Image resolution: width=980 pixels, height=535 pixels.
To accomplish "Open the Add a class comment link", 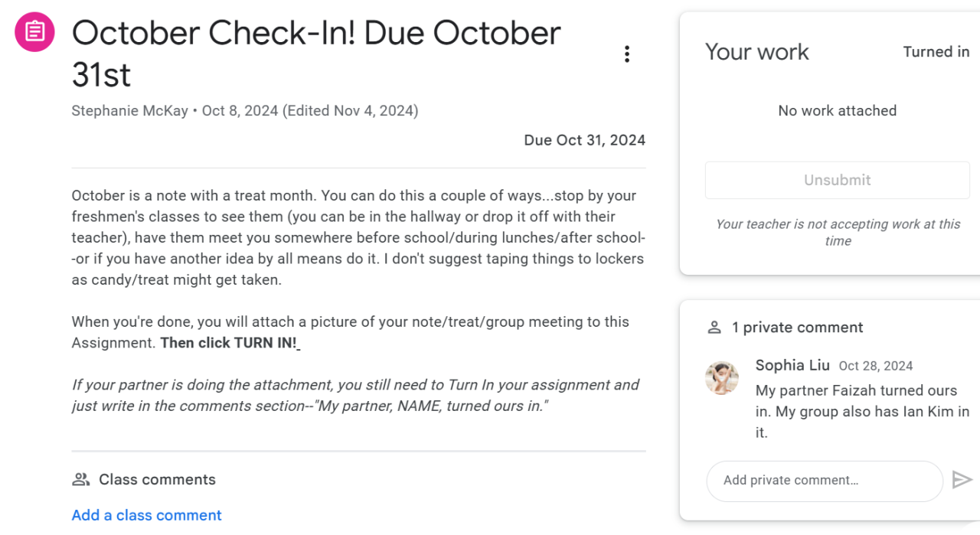I will pos(146,515).
